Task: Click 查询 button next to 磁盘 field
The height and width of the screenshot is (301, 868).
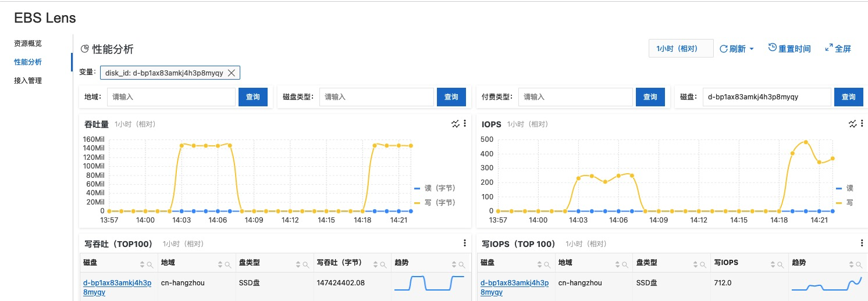Action: click(x=849, y=97)
